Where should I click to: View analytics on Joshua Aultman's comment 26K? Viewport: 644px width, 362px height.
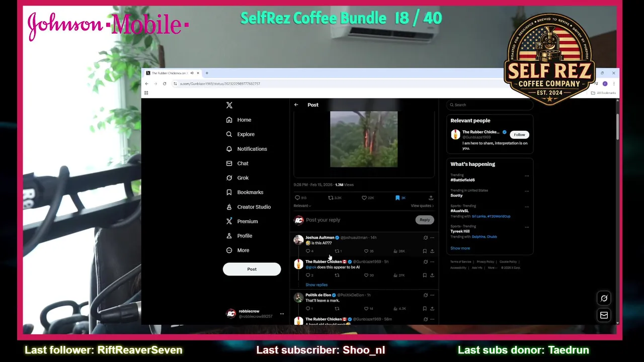tap(399, 251)
